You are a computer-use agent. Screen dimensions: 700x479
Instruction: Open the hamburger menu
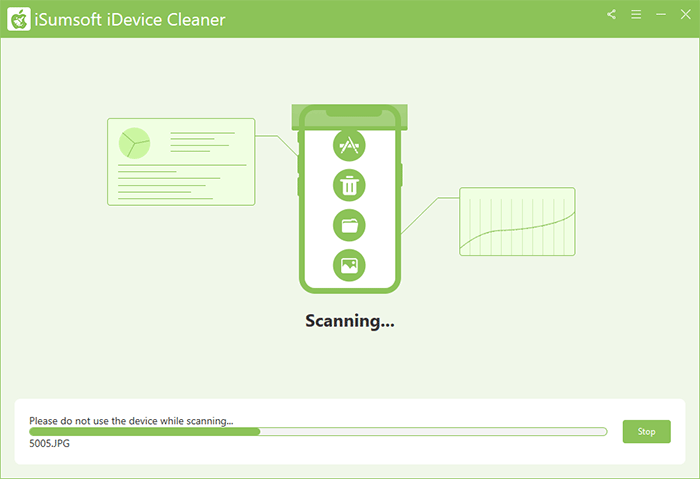pyautogui.click(x=636, y=14)
